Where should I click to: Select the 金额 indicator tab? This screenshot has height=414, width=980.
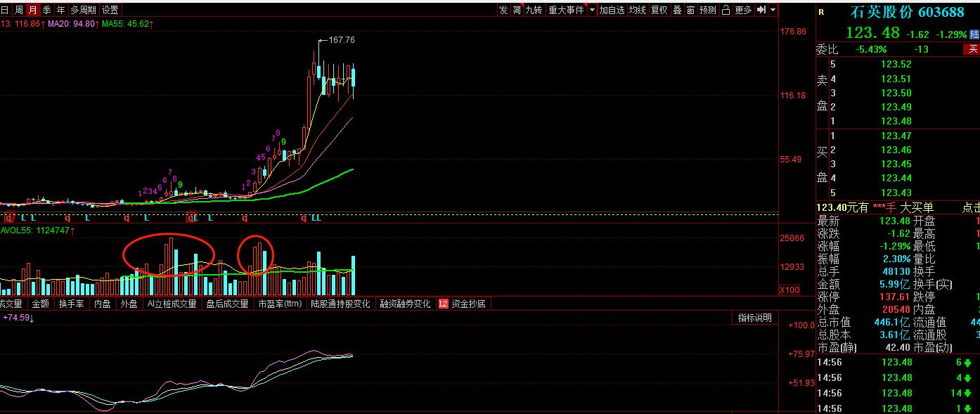[x=40, y=304]
